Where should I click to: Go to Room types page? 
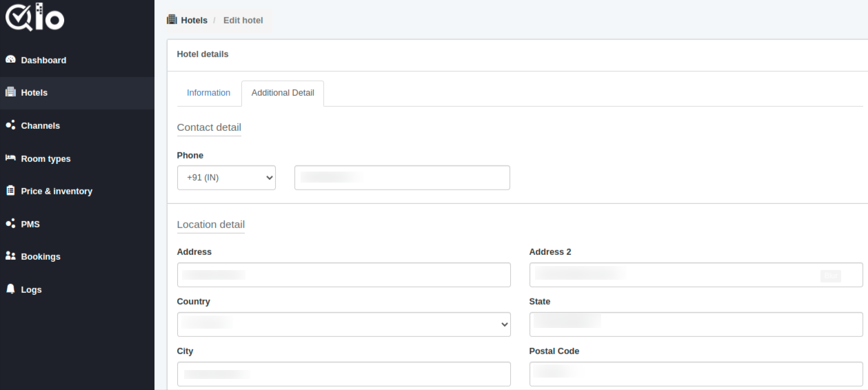click(77, 158)
